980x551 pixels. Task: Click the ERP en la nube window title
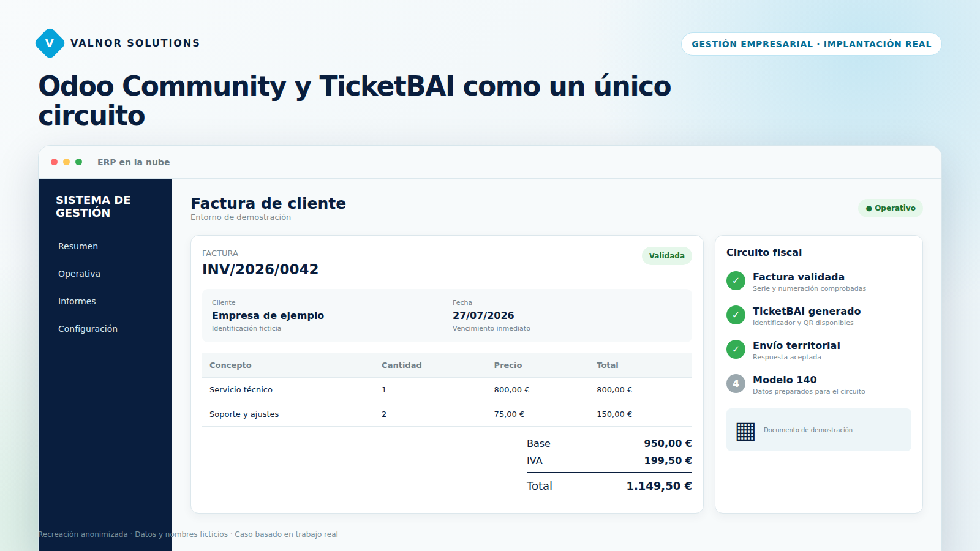tap(134, 162)
